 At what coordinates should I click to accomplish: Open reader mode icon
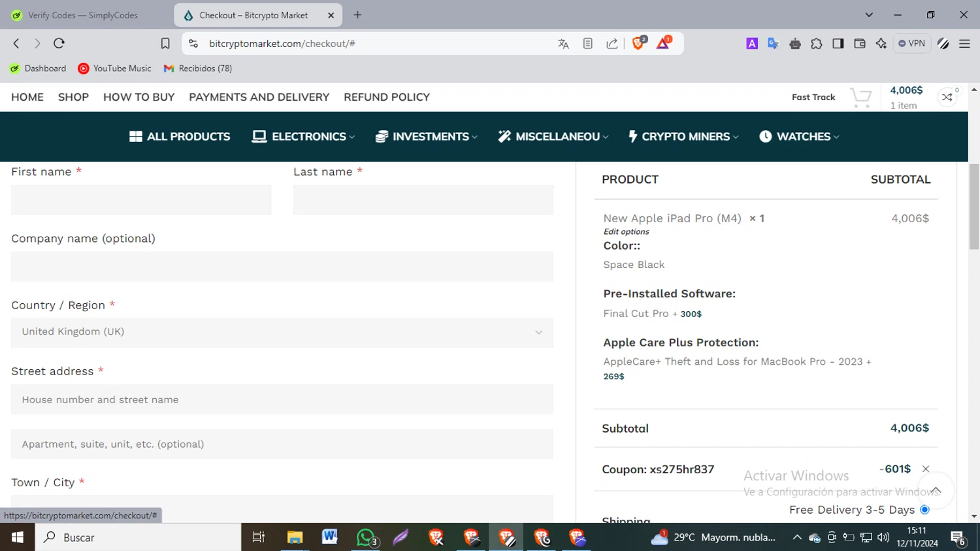click(588, 44)
